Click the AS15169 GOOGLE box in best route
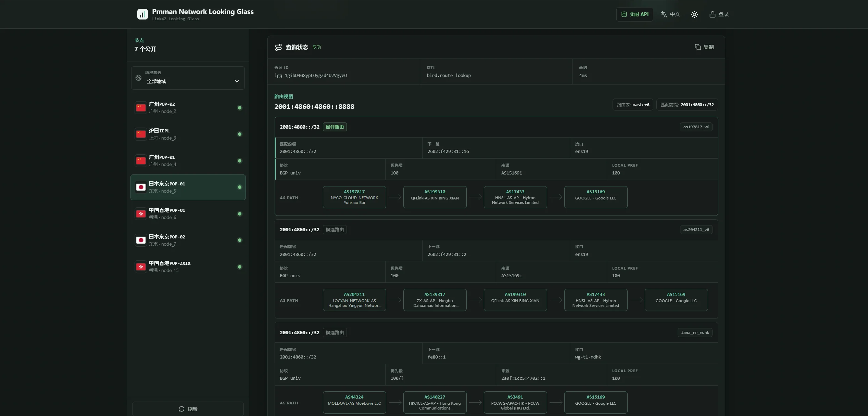 (x=596, y=197)
